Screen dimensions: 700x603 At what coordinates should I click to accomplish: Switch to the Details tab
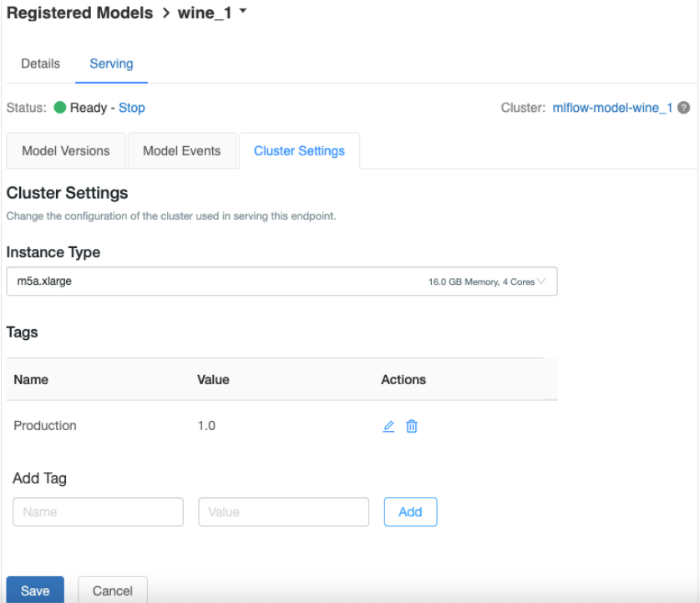tap(40, 64)
